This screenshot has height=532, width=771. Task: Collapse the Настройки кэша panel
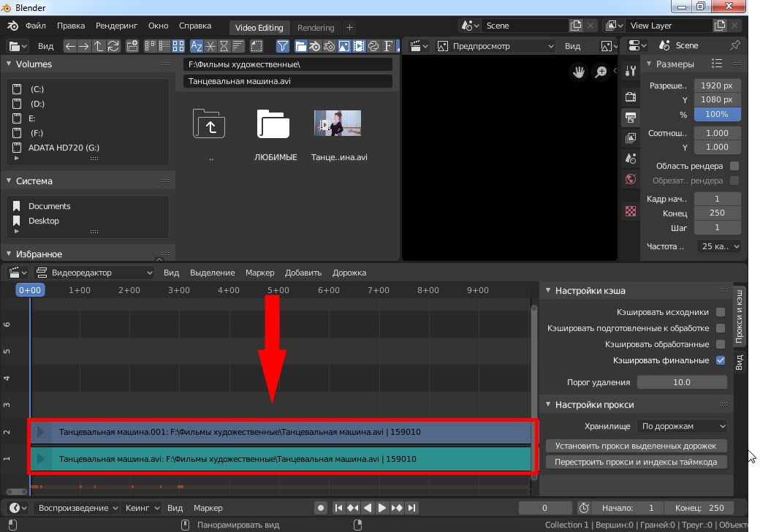pos(548,290)
